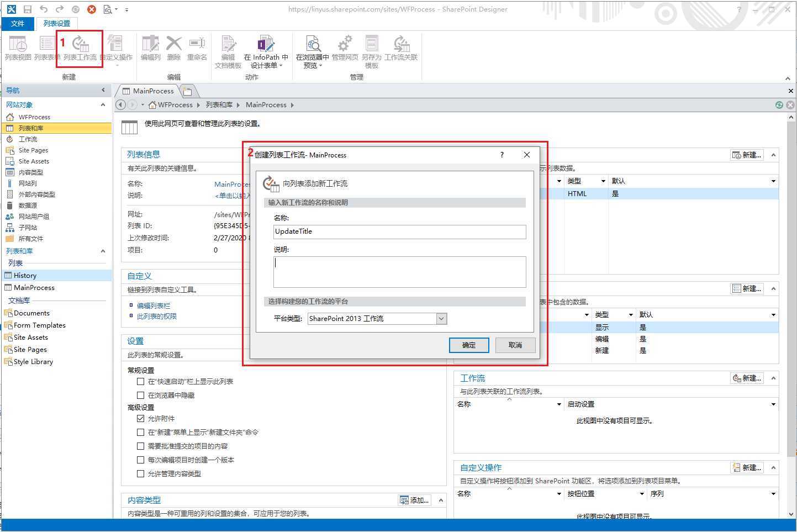Toggle allow management of content types checkbox
Viewport: 797px width, 532px height.
140,473
